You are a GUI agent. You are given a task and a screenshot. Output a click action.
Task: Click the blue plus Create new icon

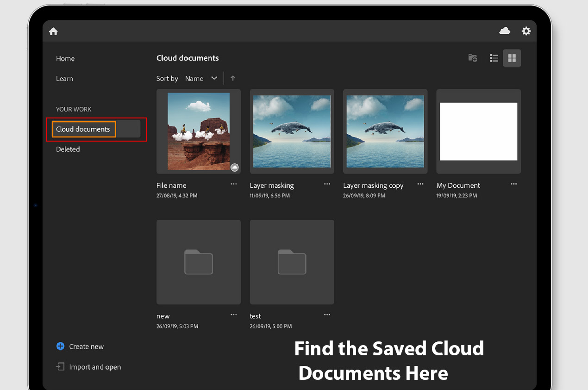[60, 347]
